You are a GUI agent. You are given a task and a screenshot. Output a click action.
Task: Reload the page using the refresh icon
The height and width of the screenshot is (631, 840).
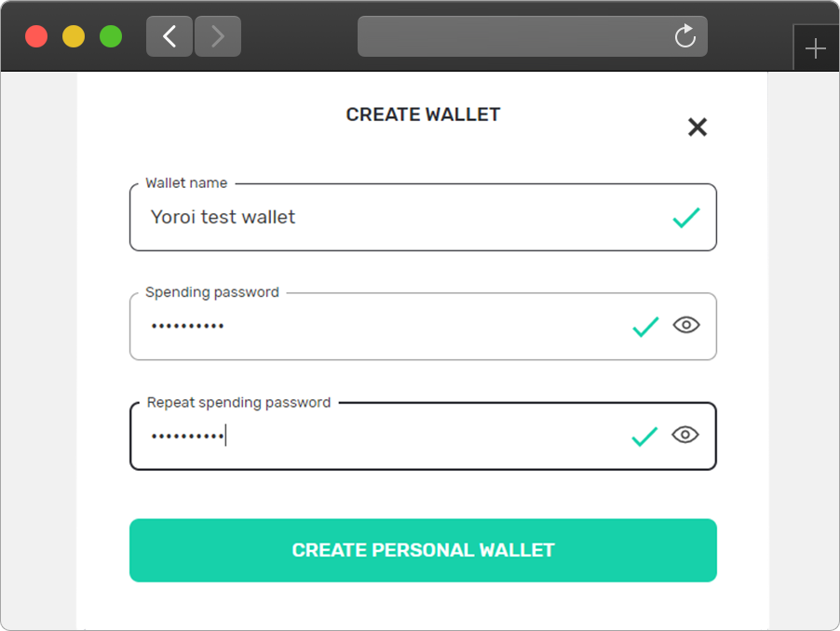(x=685, y=36)
